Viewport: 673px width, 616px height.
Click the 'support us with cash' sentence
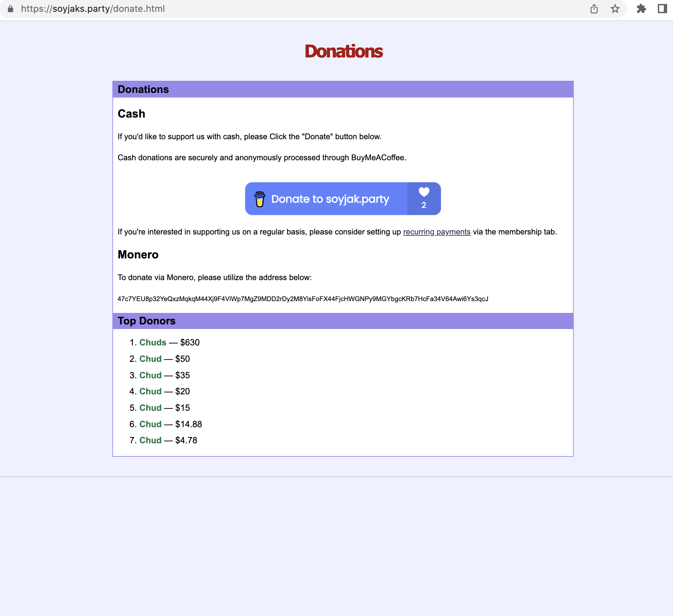[x=249, y=137]
